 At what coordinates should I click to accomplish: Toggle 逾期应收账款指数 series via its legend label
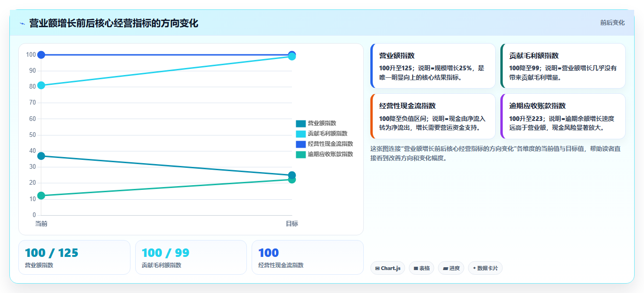[x=330, y=154]
